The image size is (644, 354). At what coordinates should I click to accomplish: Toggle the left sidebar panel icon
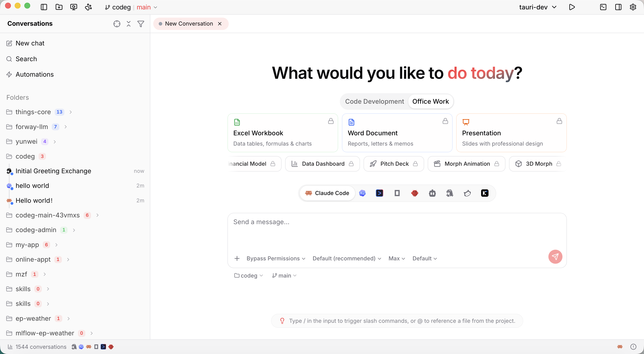click(x=44, y=7)
